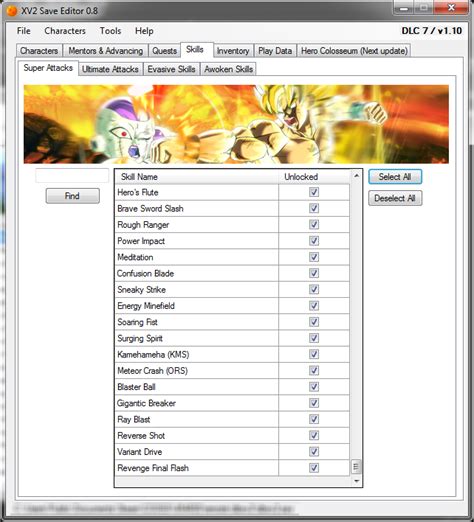Screen dimensions: 474x522
Task: Toggle Unlocked checkbox for Reverse Shot
Action: [x=314, y=435]
